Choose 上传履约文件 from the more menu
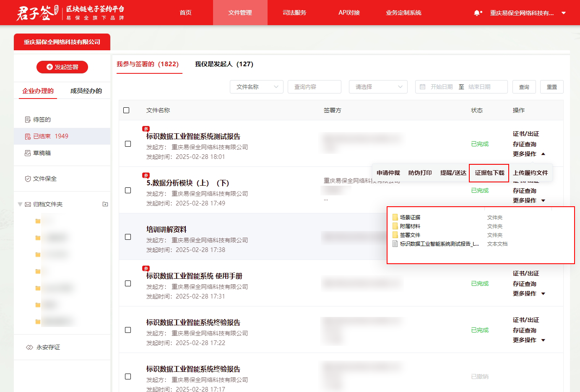 531,173
